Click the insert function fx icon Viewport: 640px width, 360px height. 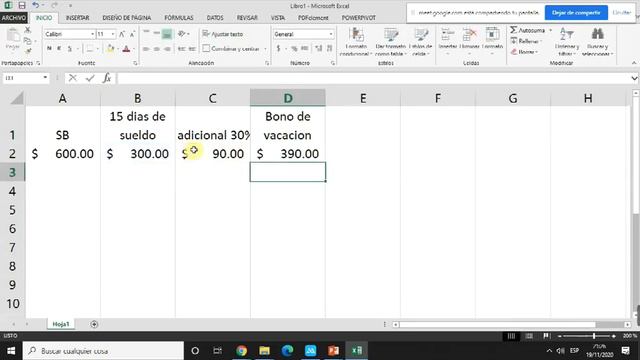[x=107, y=78]
